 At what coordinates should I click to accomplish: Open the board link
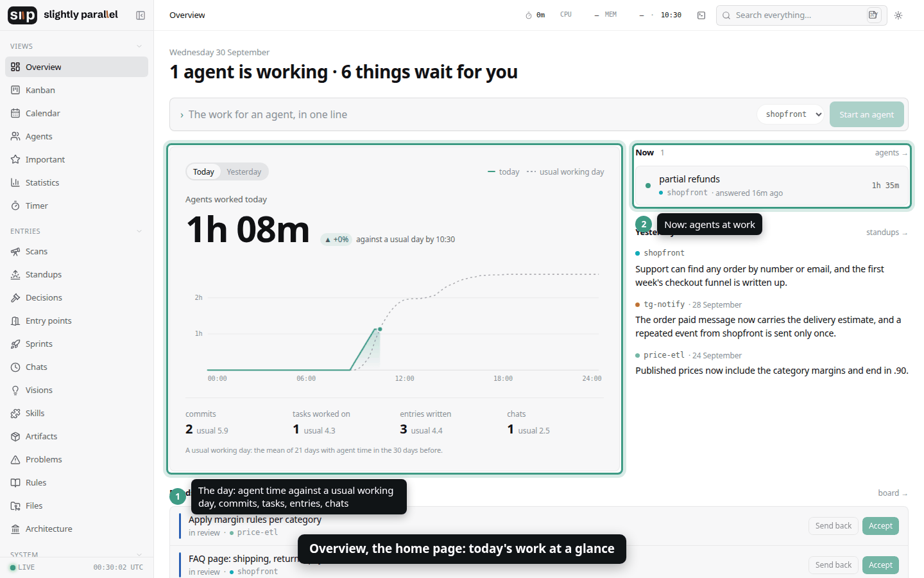point(893,493)
